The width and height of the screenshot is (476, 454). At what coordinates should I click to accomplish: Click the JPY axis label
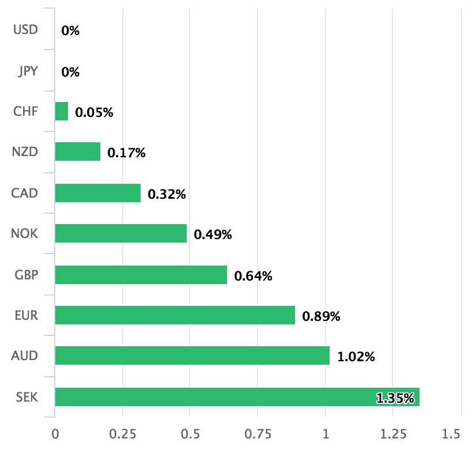28,71
